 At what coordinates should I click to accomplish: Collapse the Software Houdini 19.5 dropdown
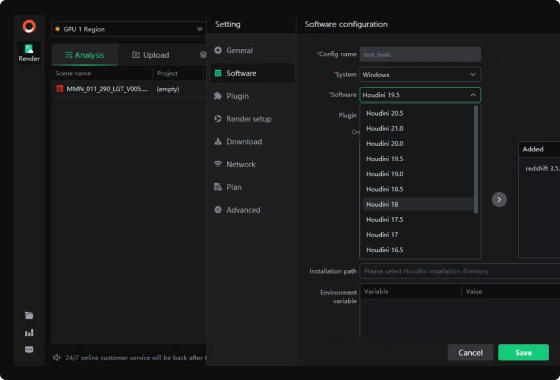(x=420, y=95)
